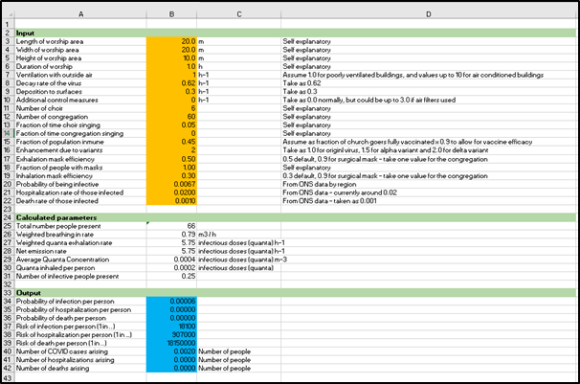This screenshot has height=384, width=580.
Task: Click Number of deaths arising label
Action: coord(53,368)
